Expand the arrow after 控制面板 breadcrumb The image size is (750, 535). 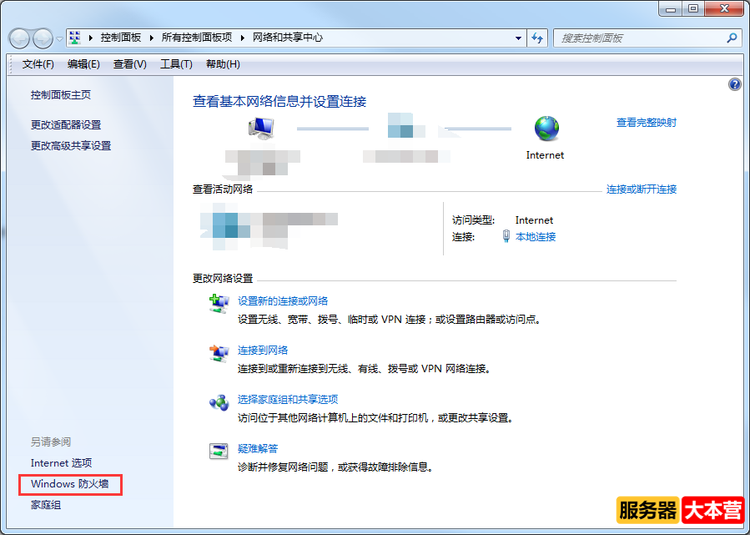[152, 38]
